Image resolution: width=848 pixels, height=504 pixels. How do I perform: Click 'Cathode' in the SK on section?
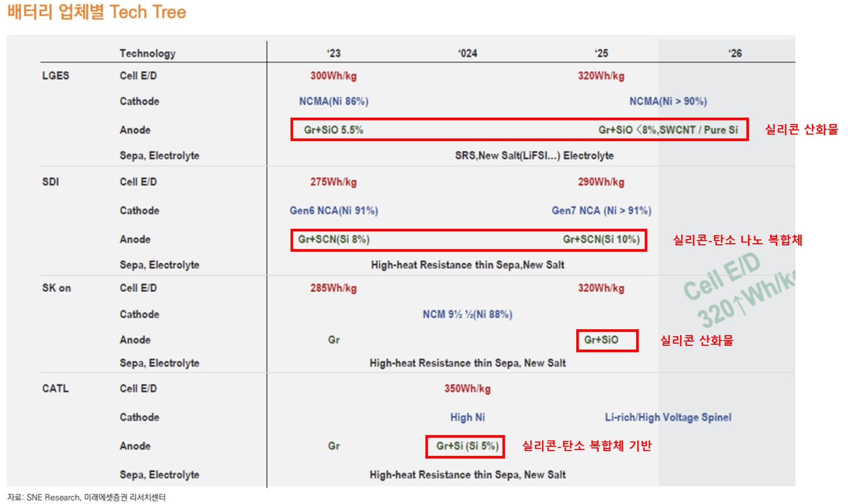point(139,314)
